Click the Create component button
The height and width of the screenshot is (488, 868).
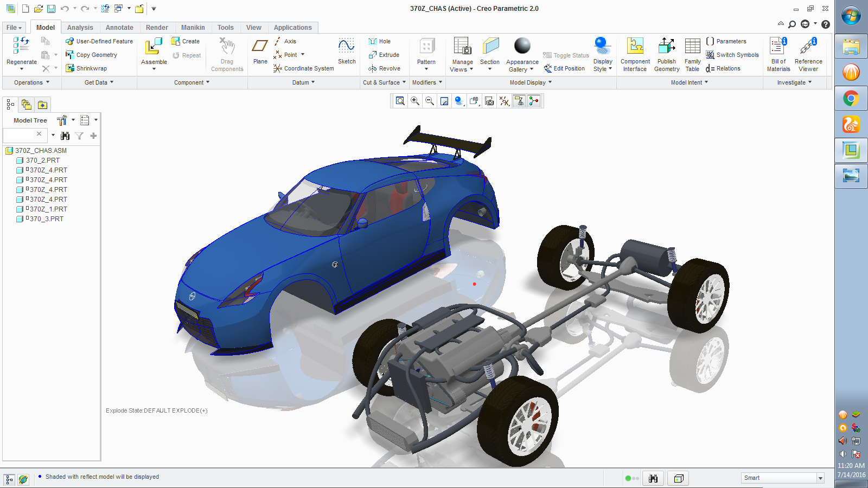186,41
